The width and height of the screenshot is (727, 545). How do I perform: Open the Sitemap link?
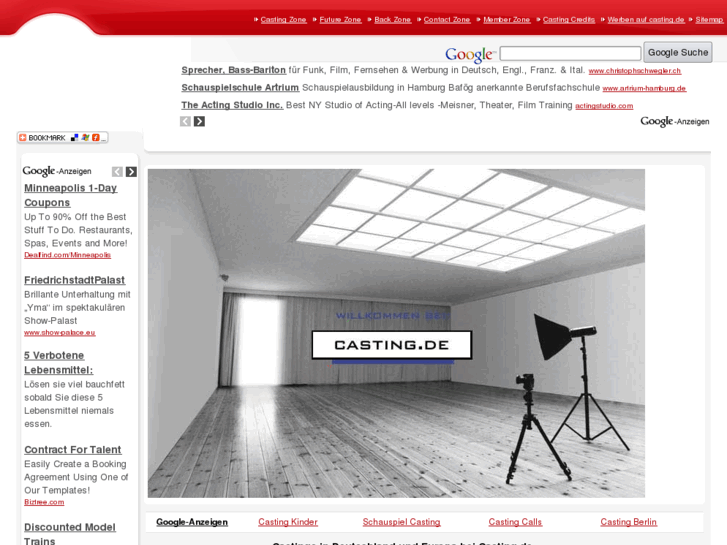click(709, 19)
